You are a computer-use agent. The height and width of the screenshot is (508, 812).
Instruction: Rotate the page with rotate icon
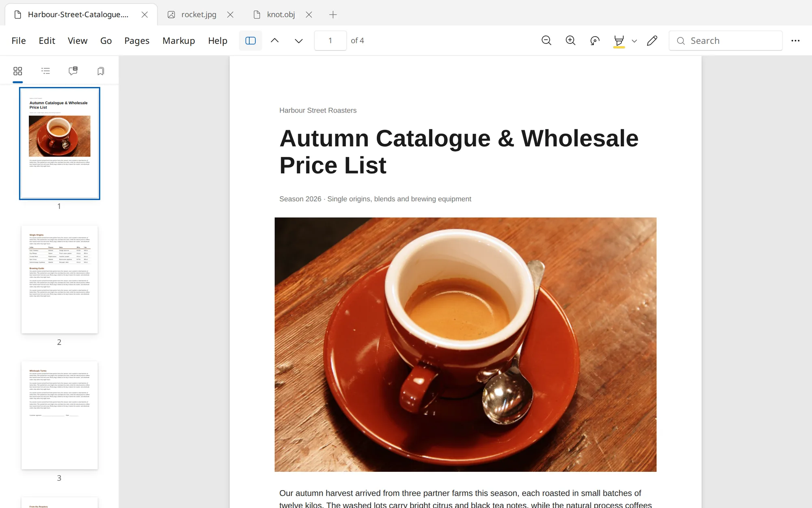click(x=595, y=41)
